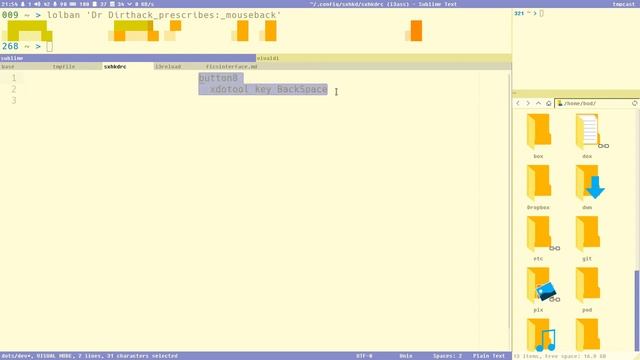Go back in the file manager

pos(518,103)
